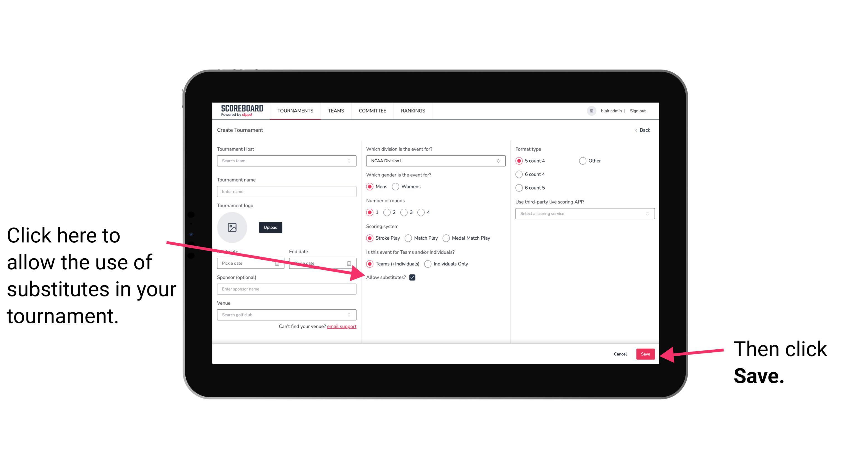Click the Tournament name input field

pos(287,191)
